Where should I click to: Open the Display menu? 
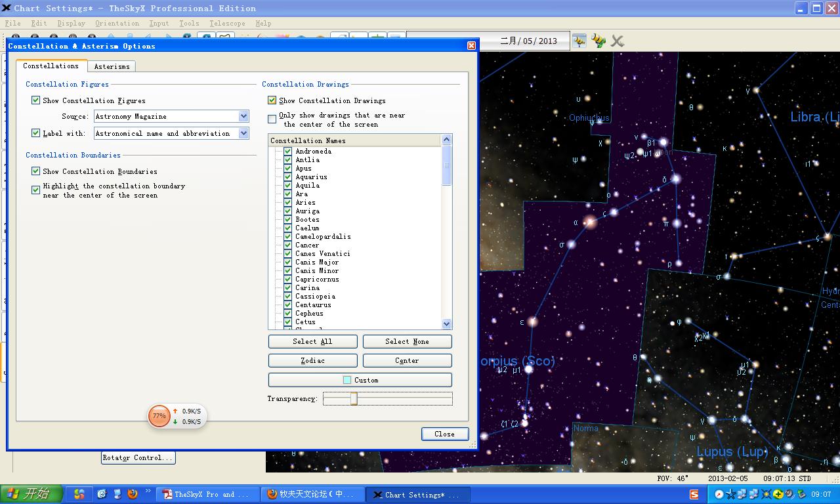[x=72, y=23]
